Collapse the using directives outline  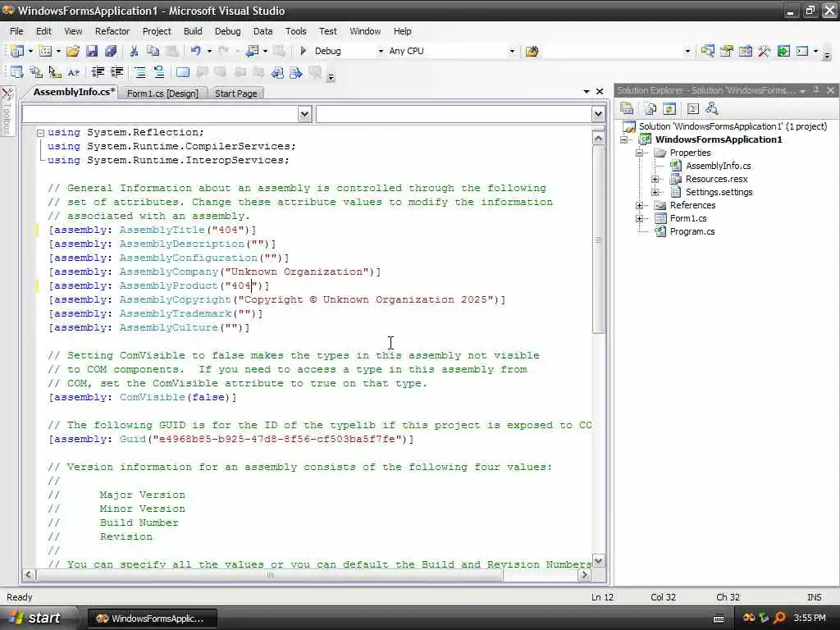[x=40, y=133]
